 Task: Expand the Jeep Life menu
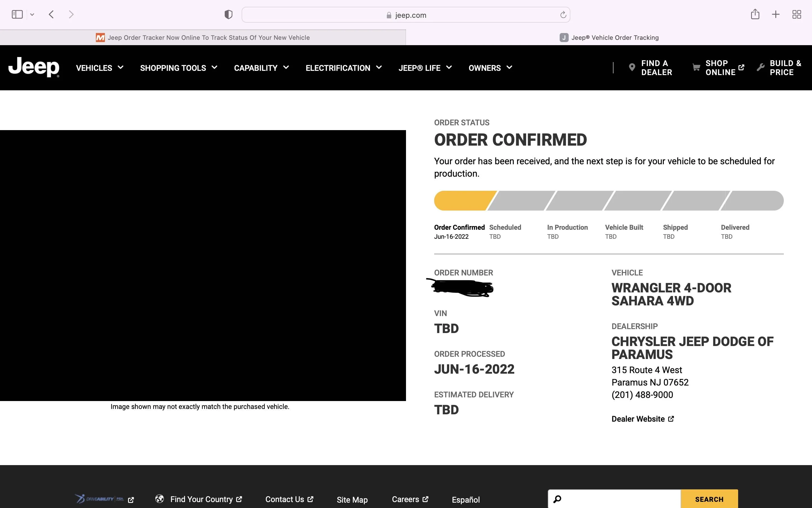coord(425,68)
